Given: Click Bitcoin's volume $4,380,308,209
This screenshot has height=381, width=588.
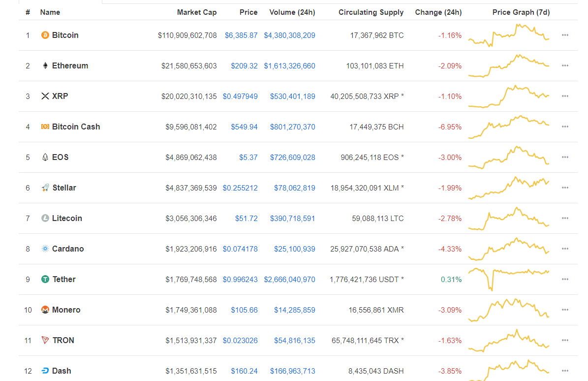Looking at the screenshot, I should tap(289, 35).
